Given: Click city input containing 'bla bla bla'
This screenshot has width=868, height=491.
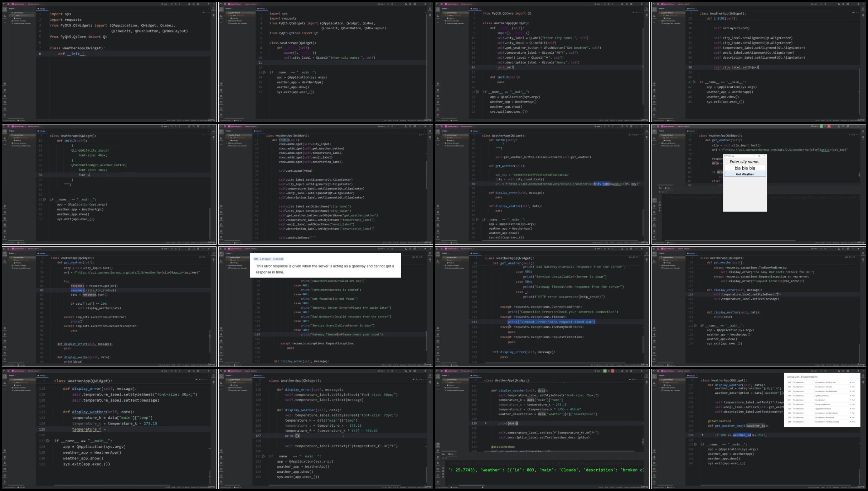Looking at the screenshot, I should click(x=745, y=168).
